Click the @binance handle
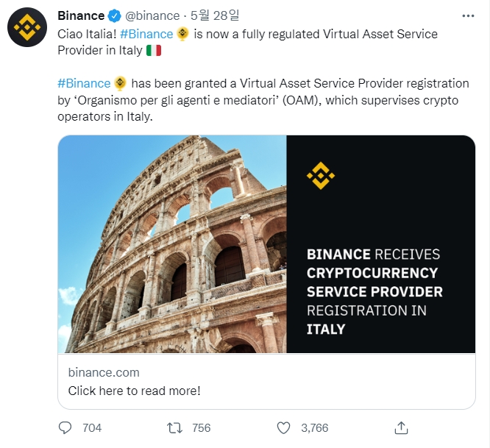The height and width of the screenshot is (448, 490). (x=151, y=15)
